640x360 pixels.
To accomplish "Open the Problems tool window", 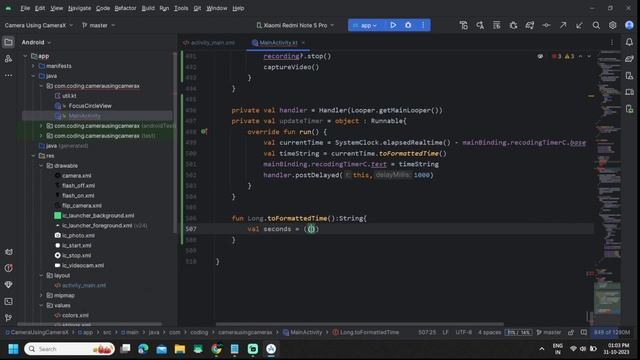I will pyautogui.click(x=8, y=268).
